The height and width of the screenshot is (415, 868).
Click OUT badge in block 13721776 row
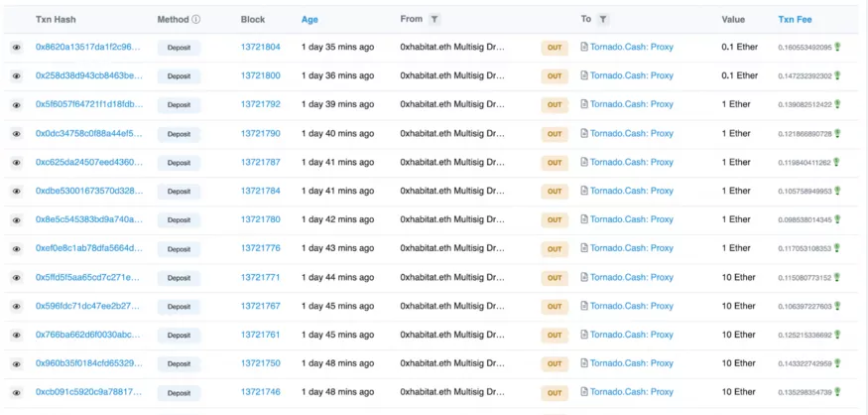(x=555, y=249)
